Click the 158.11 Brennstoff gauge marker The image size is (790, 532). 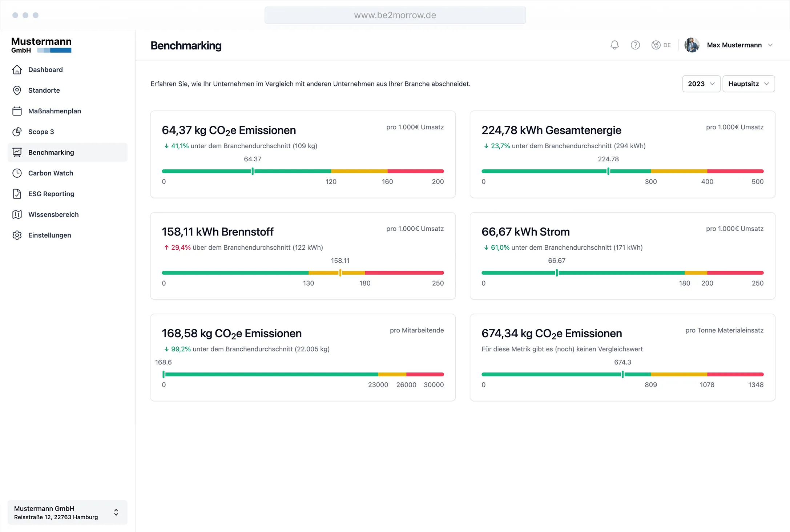click(340, 273)
